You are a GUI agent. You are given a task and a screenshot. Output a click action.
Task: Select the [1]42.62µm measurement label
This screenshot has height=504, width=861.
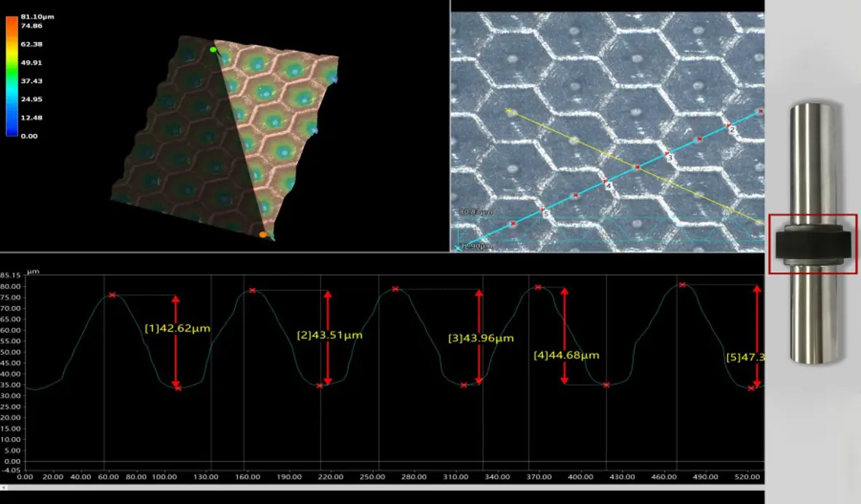tap(177, 328)
